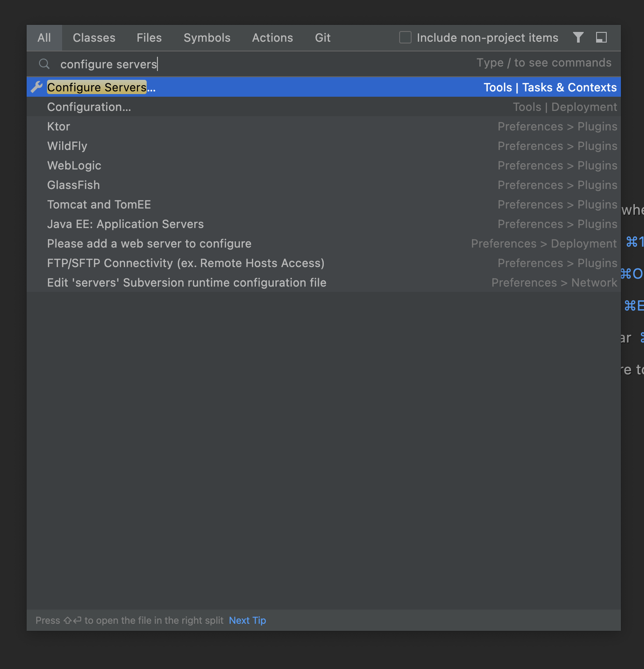This screenshot has width=644, height=669.
Task: Click the wrench icon beside Configure Servers
Action: [x=36, y=87]
